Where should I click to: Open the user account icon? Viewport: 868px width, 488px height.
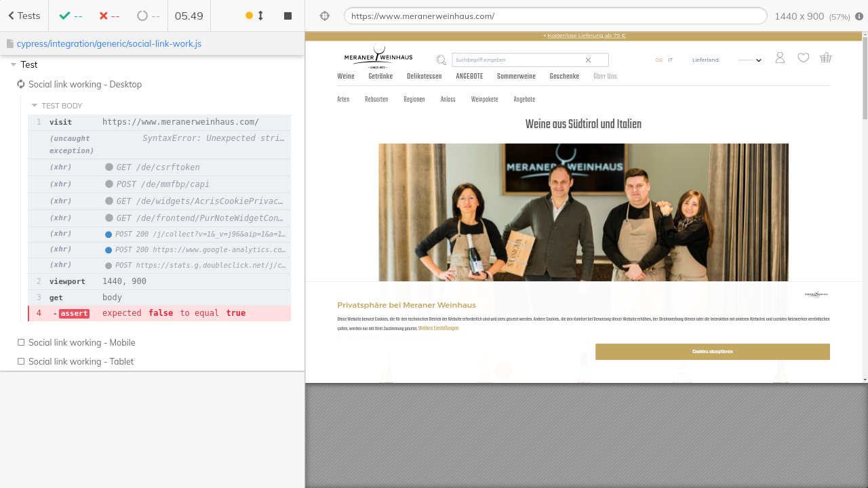point(780,58)
